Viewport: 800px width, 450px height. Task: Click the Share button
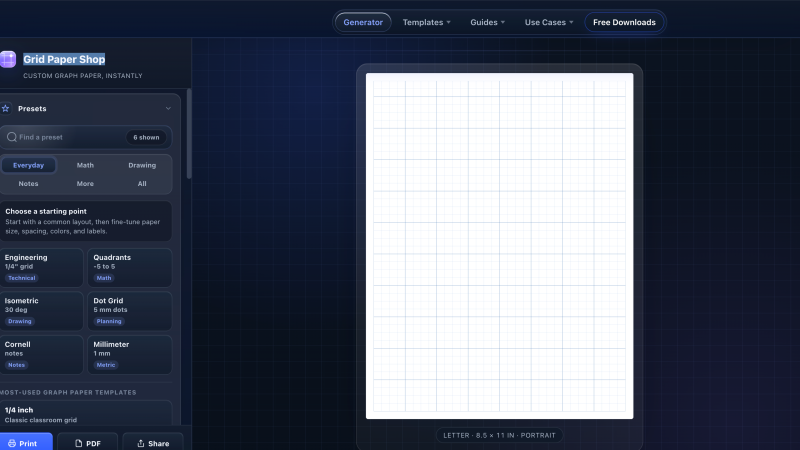tap(153, 442)
